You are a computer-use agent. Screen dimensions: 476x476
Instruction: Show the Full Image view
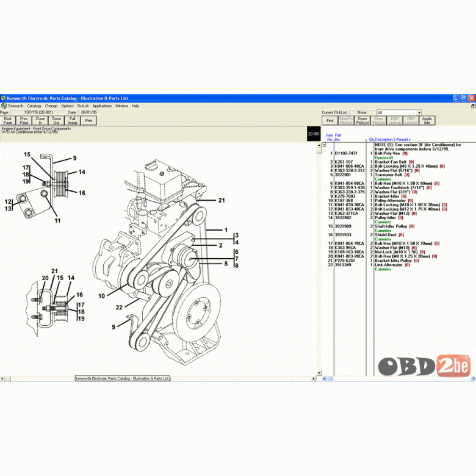(73, 120)
